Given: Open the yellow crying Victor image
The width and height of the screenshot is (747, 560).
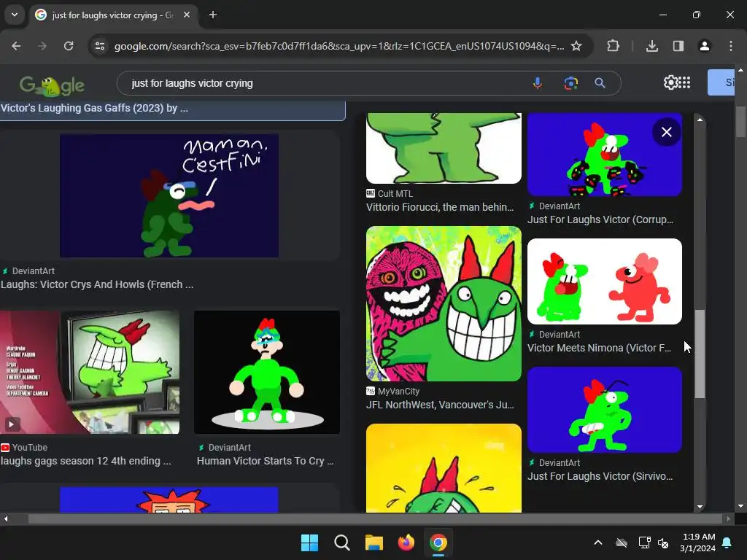Looking at the screenshot, I should pos(444,468).
